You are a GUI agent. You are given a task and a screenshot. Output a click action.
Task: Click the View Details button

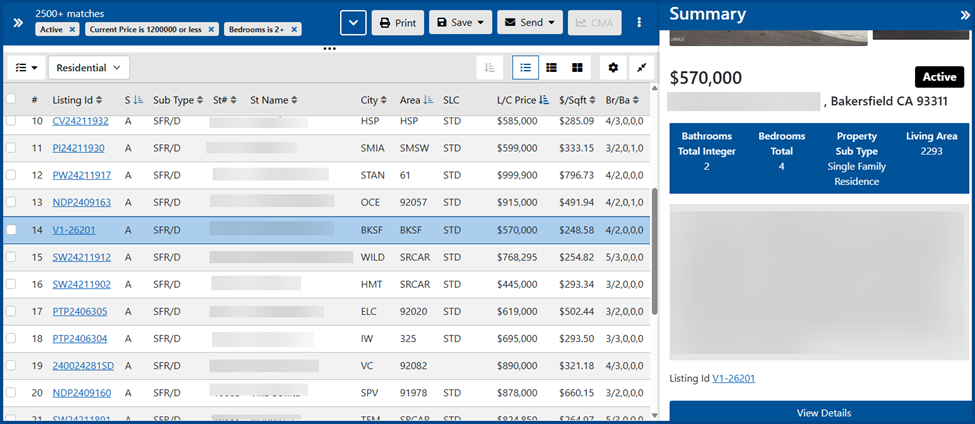[x=819, y=413]
